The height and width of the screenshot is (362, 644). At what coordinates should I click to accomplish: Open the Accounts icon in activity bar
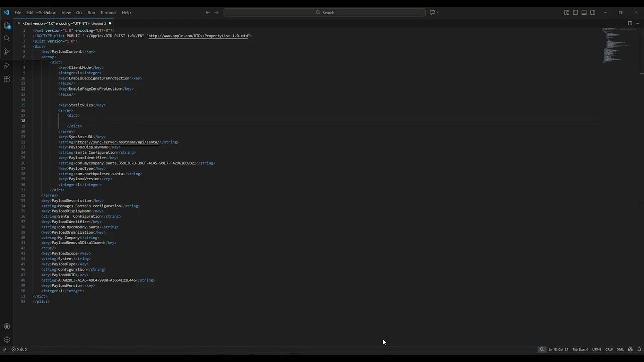7,326
